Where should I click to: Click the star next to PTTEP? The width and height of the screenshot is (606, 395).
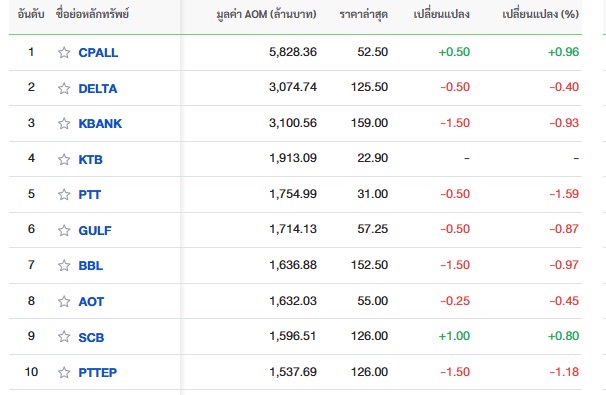point(64,373)
